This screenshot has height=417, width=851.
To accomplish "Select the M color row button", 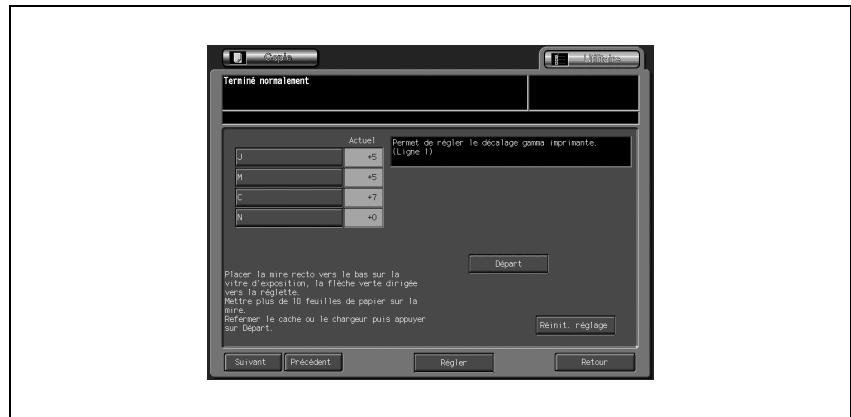I will pos(289,178).
